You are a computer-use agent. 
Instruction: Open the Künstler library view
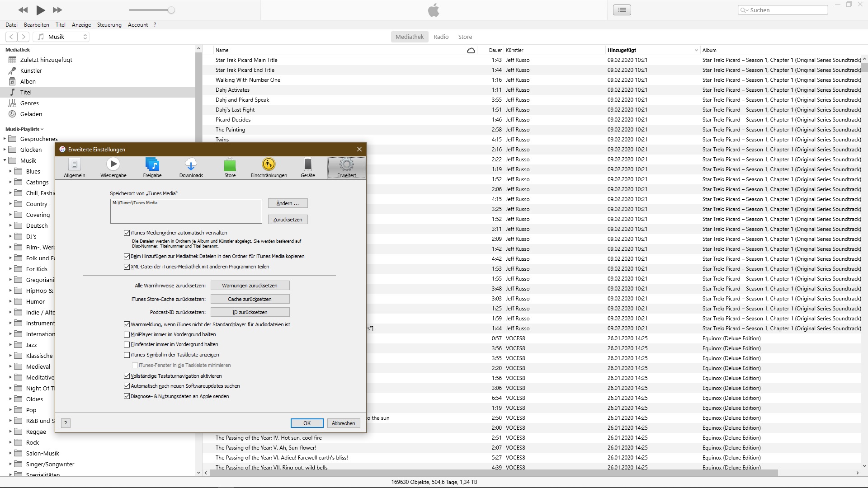point(31,70)
